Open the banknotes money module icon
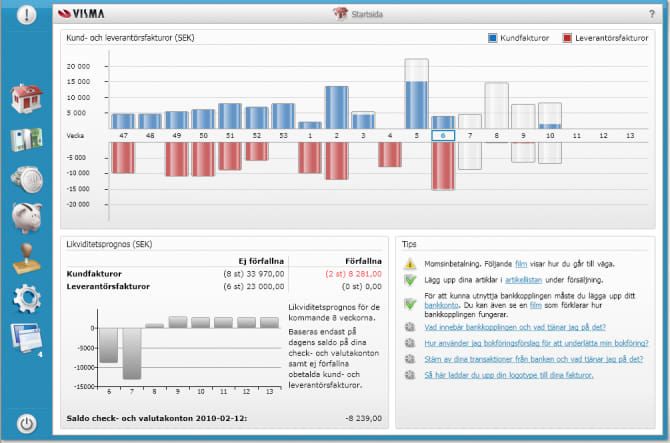Image resolution: width=670 pixels, height=443 pixels. [26, 139]
